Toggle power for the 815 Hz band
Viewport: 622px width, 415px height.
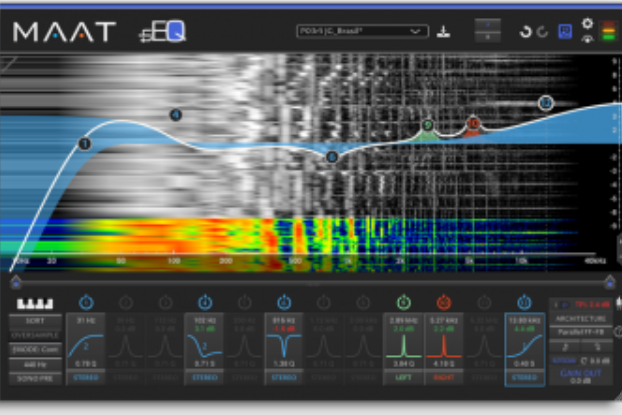(284, 303)
